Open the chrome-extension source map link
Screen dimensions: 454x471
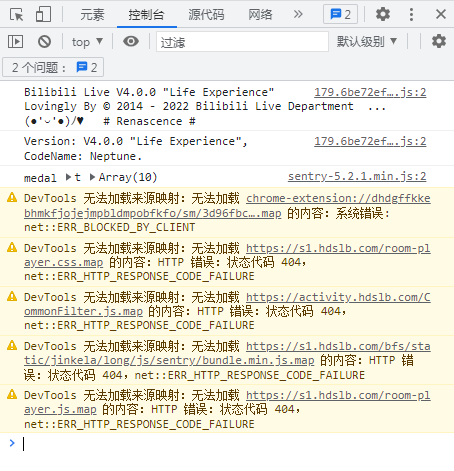pyautogui.click(x=227, y=206)
